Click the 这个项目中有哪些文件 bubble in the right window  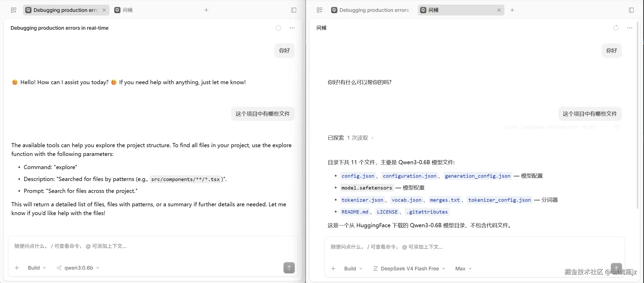(x=590, y=114)
